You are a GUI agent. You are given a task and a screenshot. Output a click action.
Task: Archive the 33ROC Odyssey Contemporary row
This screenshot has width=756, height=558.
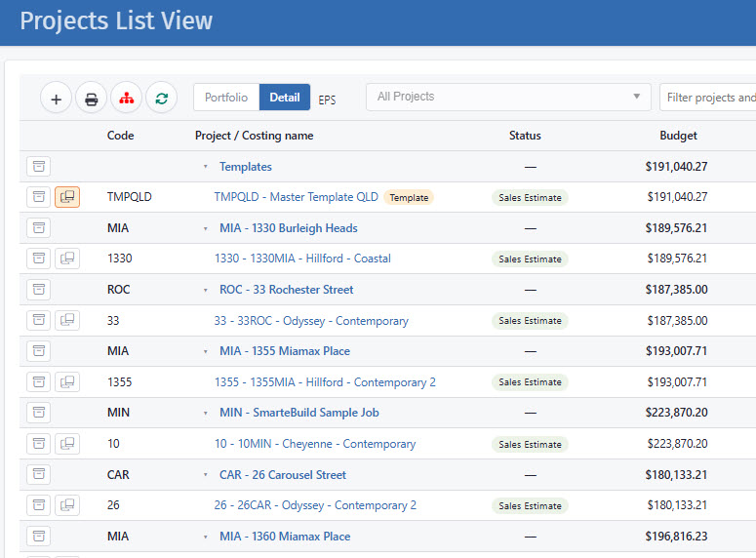[x=39, y=320]
